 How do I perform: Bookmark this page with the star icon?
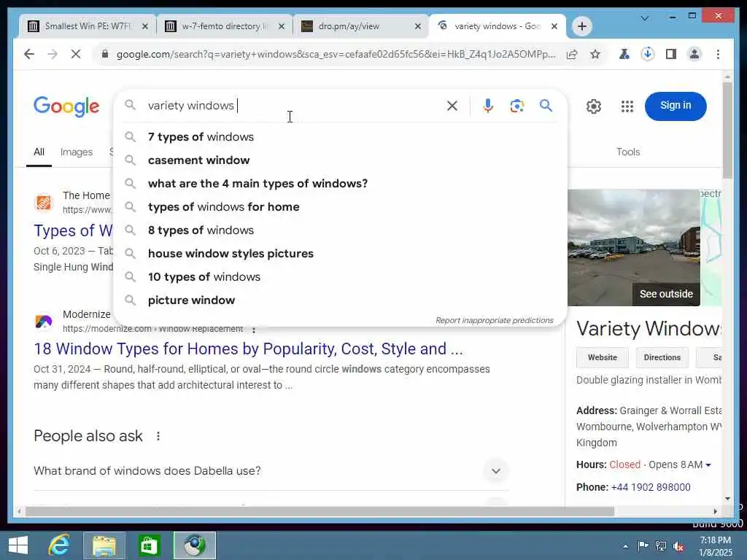click(x=595, y=54)
